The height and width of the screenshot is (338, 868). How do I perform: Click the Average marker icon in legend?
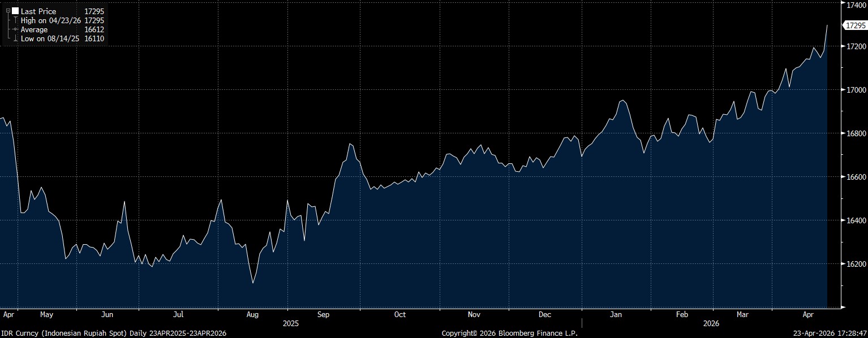tap(15, 29)
